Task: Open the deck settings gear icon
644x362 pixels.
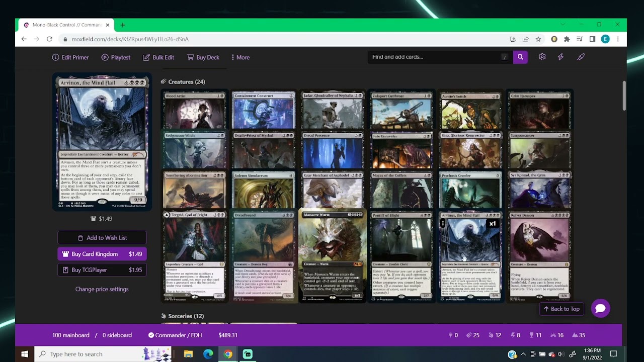Action: [x=542, y=57]
